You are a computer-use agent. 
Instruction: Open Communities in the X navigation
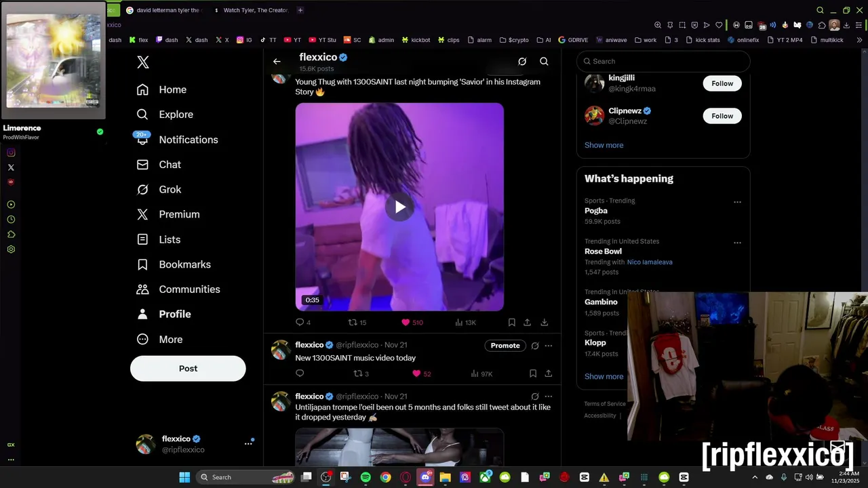click(x=178, y=289)
